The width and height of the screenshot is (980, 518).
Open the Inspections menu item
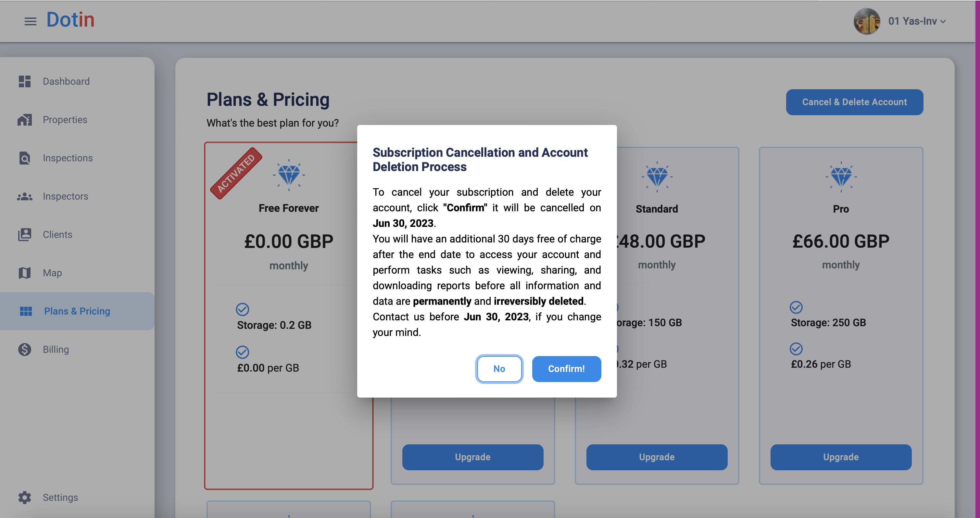click(68, 158)
